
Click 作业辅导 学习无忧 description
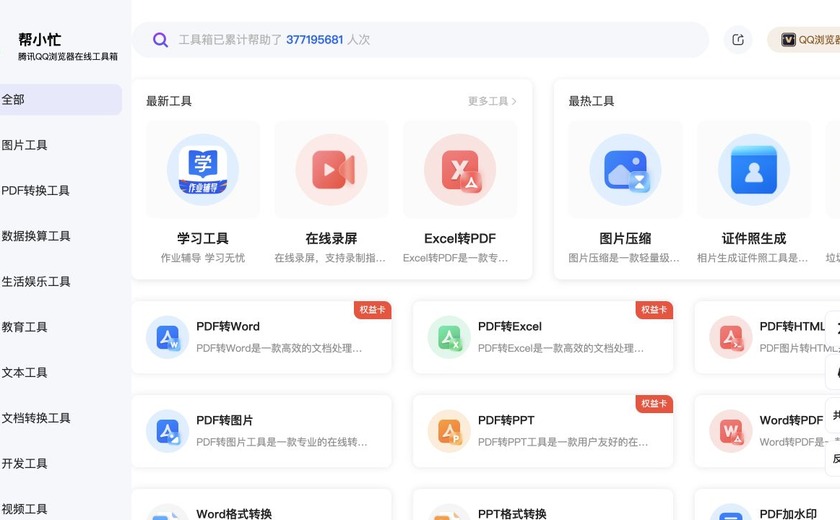tap(202, 258)
